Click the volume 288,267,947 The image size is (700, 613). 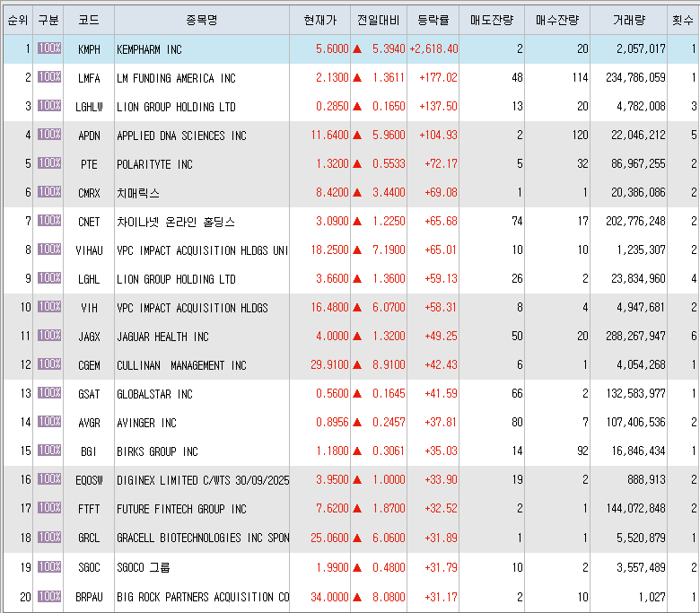[635, 336]
